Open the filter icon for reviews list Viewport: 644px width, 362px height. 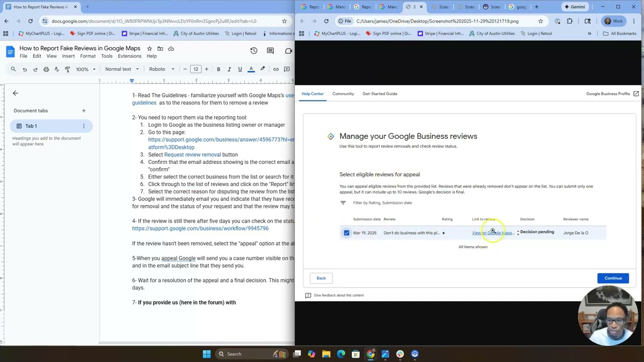tap(343, 203)
